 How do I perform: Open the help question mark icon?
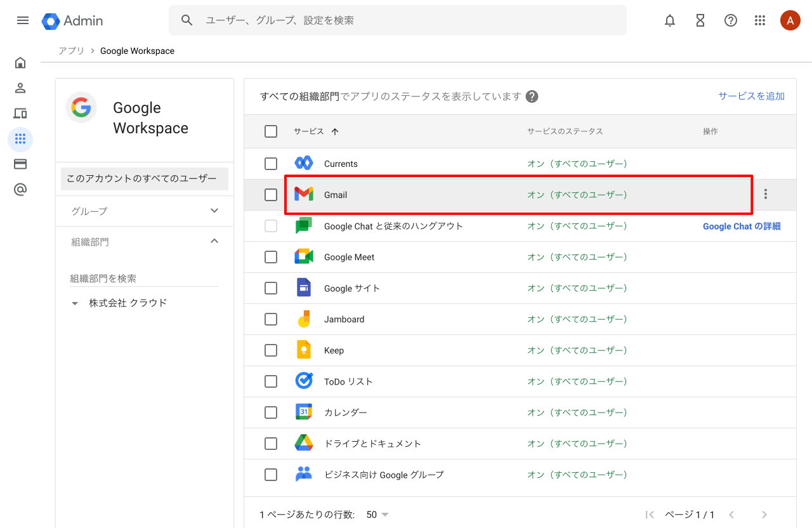731,20
